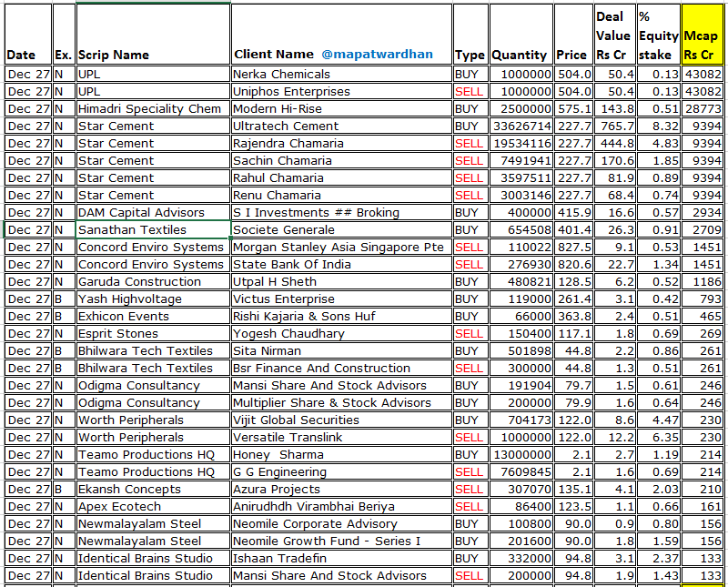Click Neomile Growth Fund - Series I cell
The height and width of the screenshot is (587, 728).
[x=342, y=541]
